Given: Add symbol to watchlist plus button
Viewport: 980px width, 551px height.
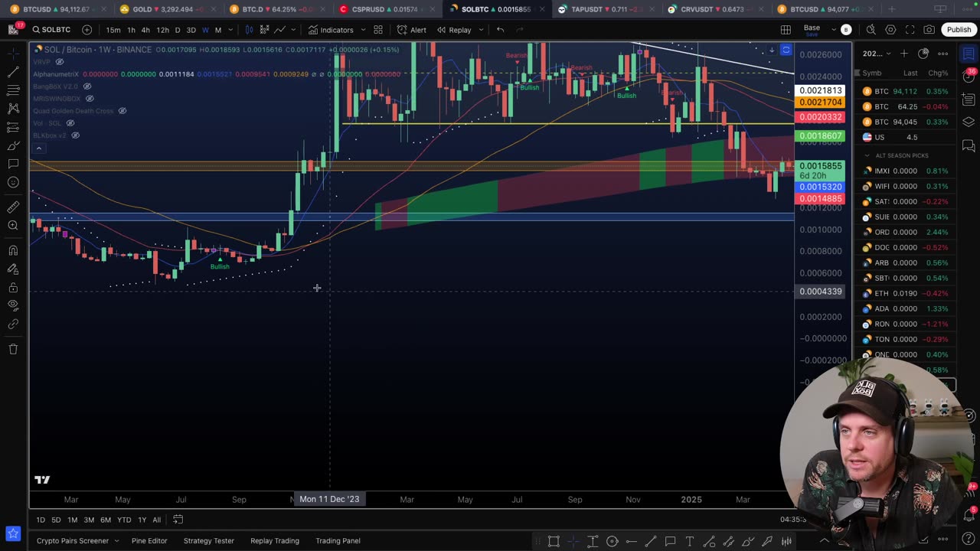Looking at the screenshot, I should click(x=904, y=54).
